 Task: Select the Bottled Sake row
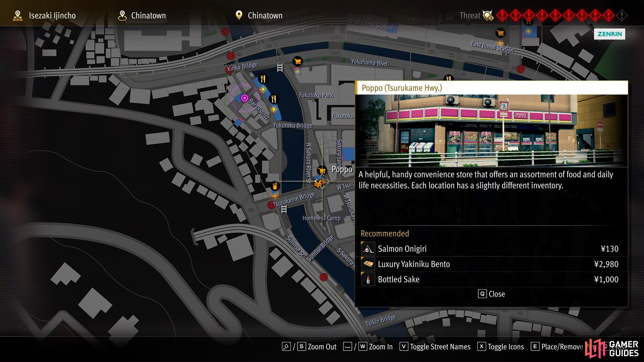(491, 279)
